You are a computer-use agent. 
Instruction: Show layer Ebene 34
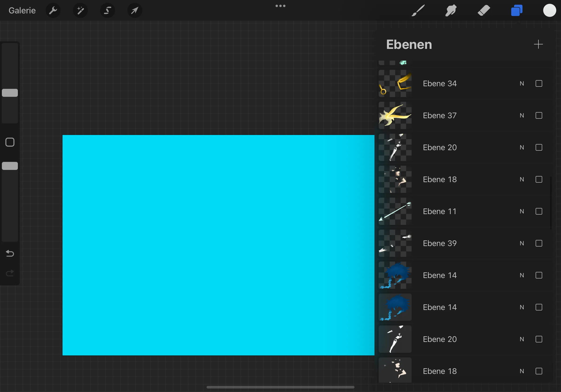tap(539, 84)
